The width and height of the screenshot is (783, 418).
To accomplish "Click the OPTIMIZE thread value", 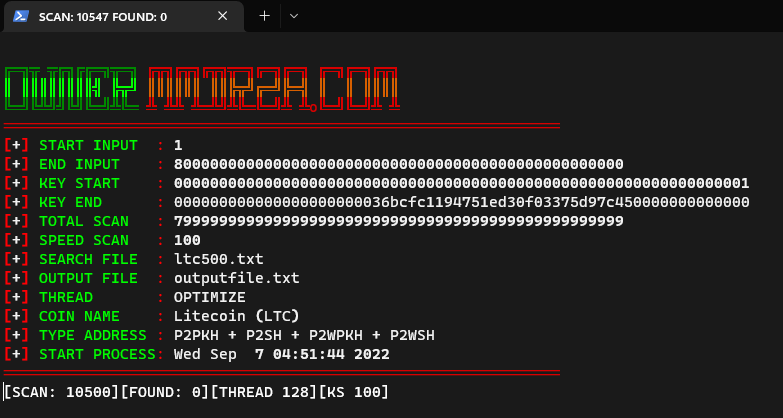I will click(209, 297).
